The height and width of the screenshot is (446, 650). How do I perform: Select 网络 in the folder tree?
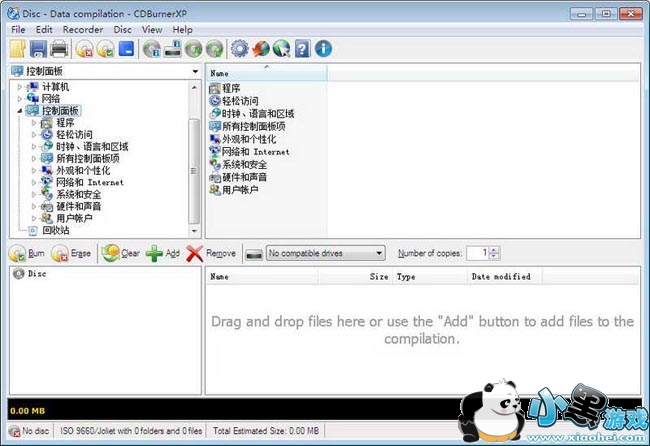(51, 99)
